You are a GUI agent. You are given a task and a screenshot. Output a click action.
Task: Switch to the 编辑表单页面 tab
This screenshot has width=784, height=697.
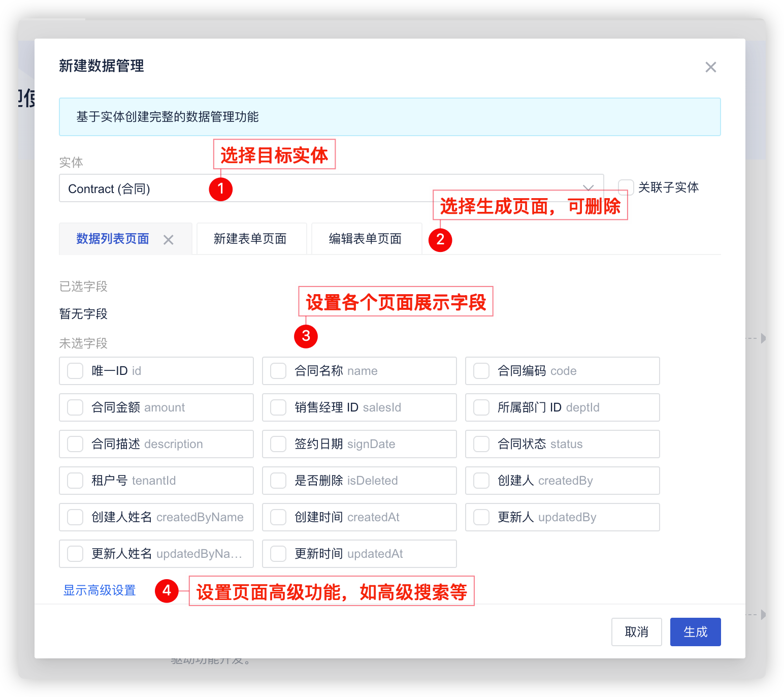366,238
